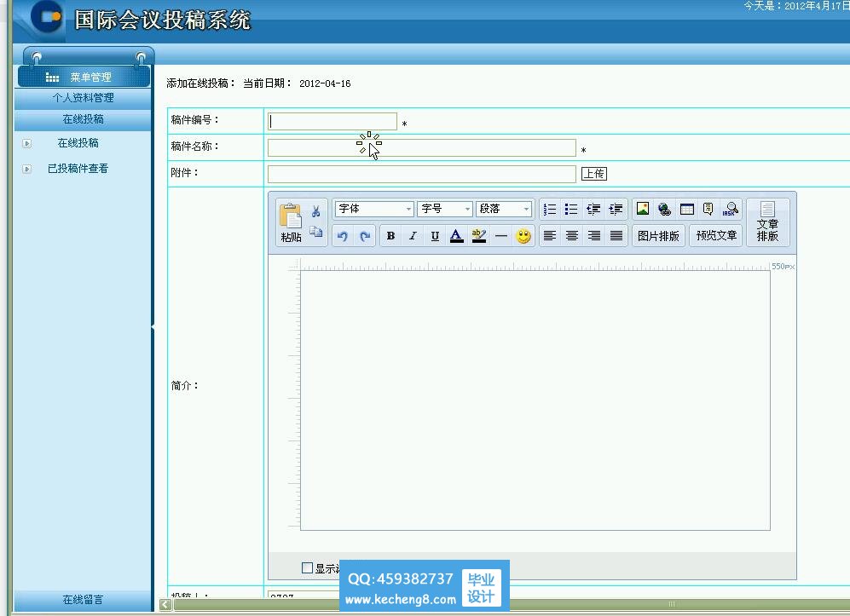Collapse the sidebar with splitter arrow
Viewport: 850px width, 616px height.
pyautogui.click(x=153, y=328)
